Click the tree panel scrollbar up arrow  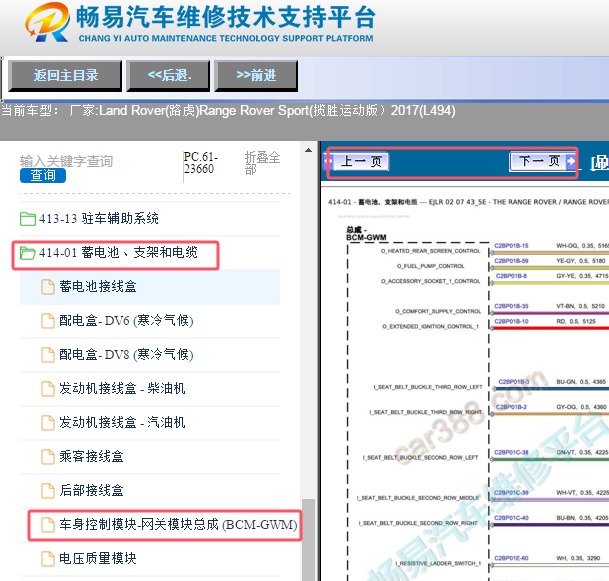(309, 151)
